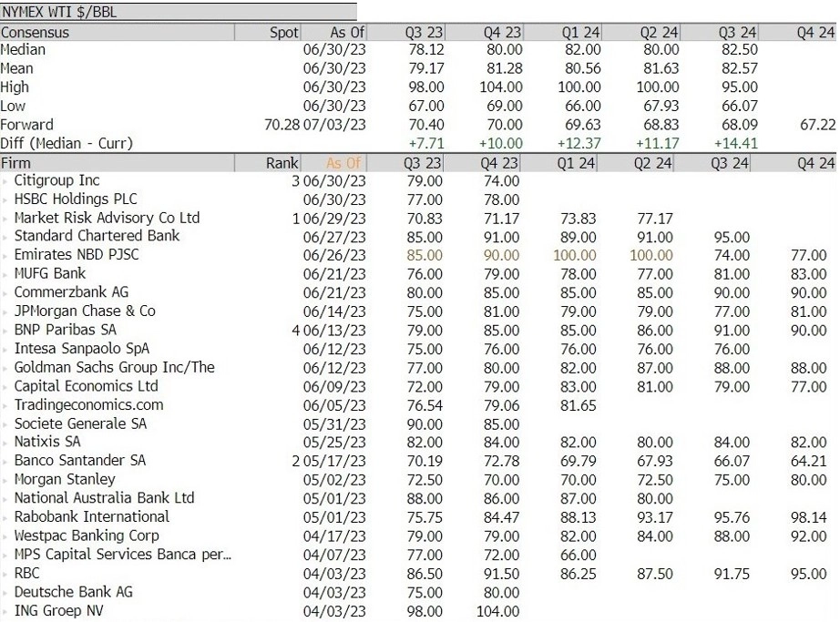The image size is (840, 622).
Task: Select the Low row label
Action: (13, 106)
